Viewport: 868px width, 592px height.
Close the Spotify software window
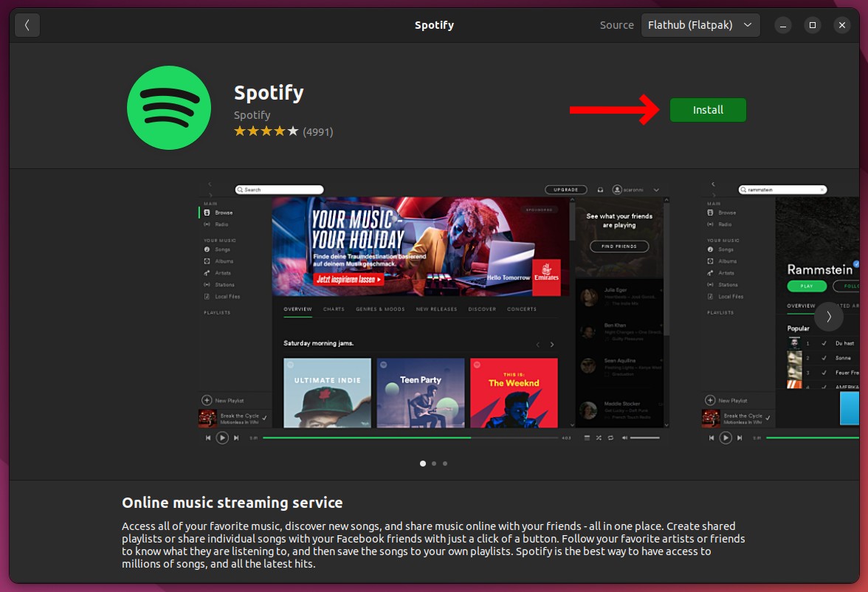coord(842,25)
